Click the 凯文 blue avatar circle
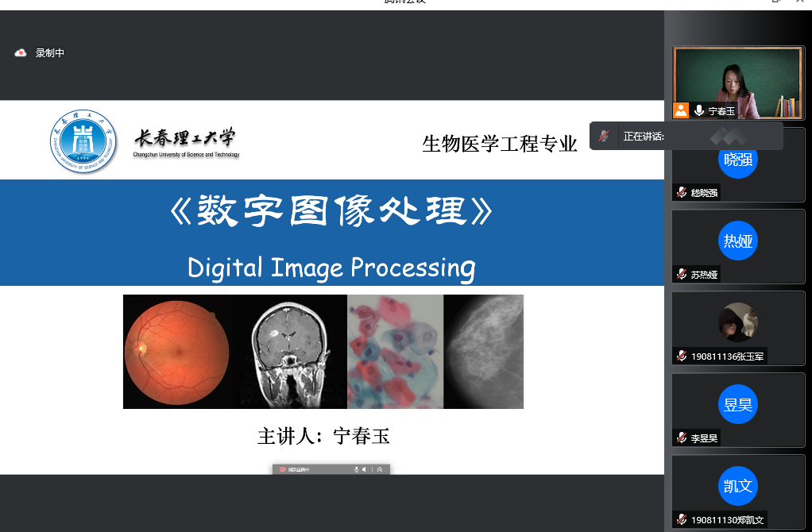This screenshot has height=532, width=812. tap(738, 486)
